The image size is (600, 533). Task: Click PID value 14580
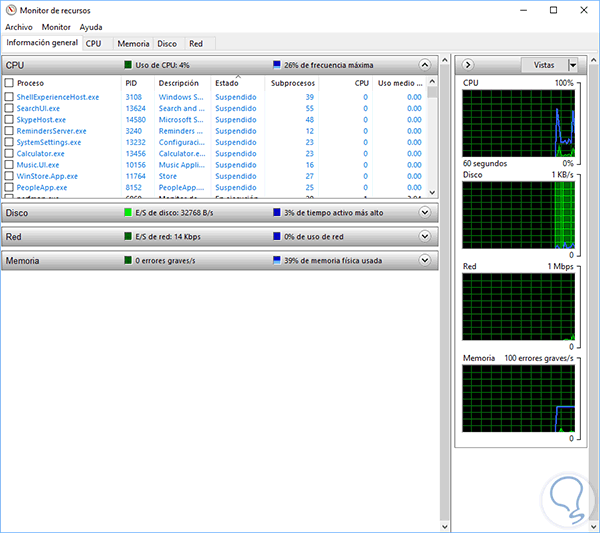click(x=136, y=119)
